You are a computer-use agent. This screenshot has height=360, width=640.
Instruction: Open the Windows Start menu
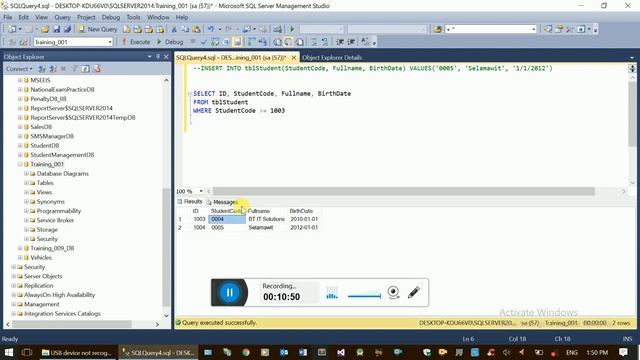[x=9, y=352]
